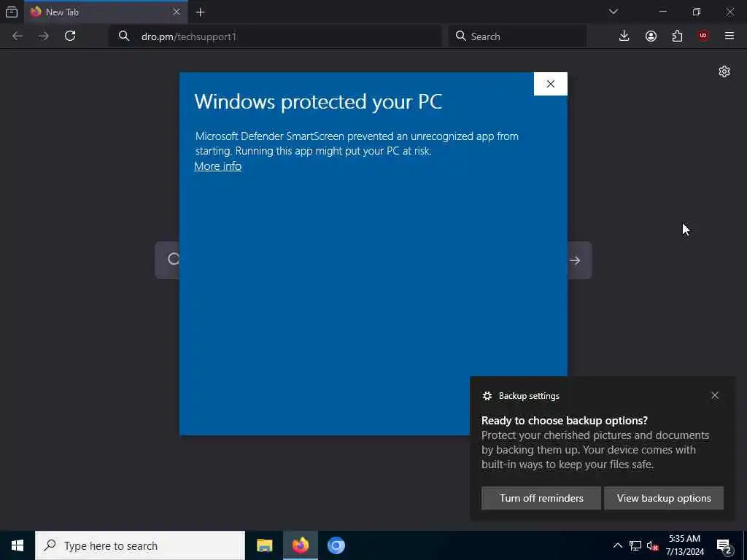The width and height of the screenshot is (747, 560).
Task: Restore down the Firefox window
Action: pos(697,12)
